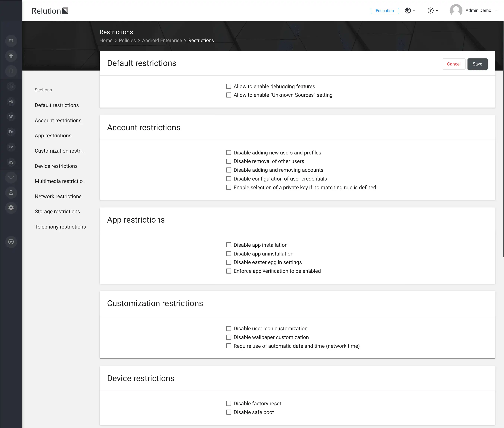Open the Android Enterprise breadcrumb link

162,41
